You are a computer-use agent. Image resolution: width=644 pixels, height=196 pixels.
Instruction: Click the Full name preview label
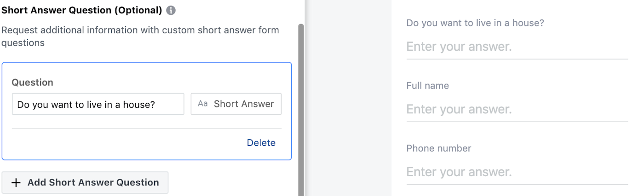[428, 86]
